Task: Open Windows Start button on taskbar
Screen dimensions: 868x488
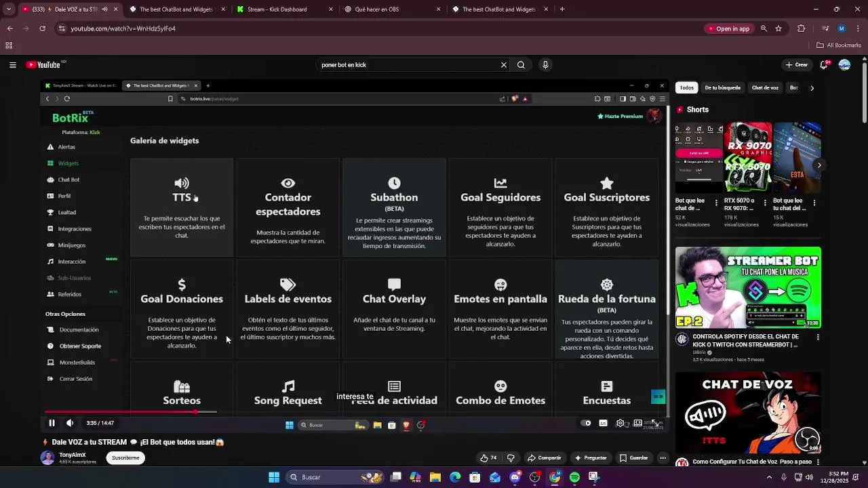Action: point(274,477)
